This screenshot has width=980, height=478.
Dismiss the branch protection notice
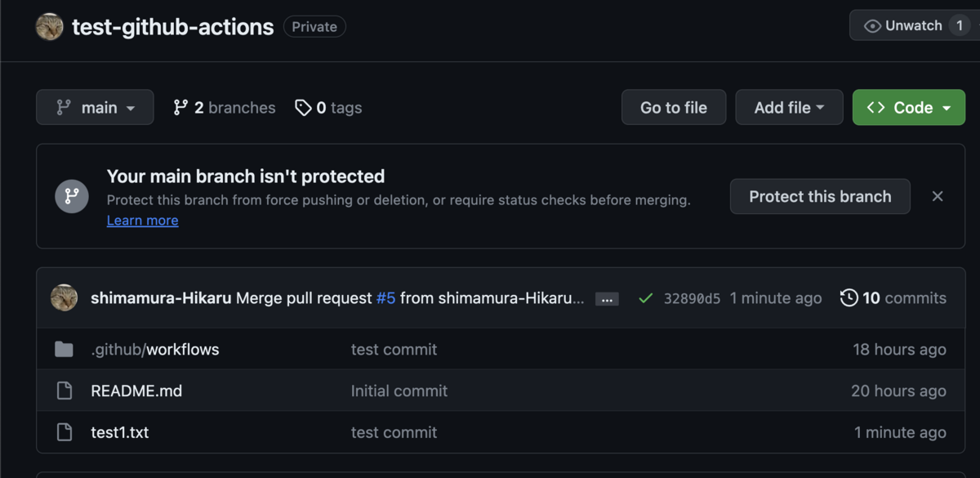(938, 196)
